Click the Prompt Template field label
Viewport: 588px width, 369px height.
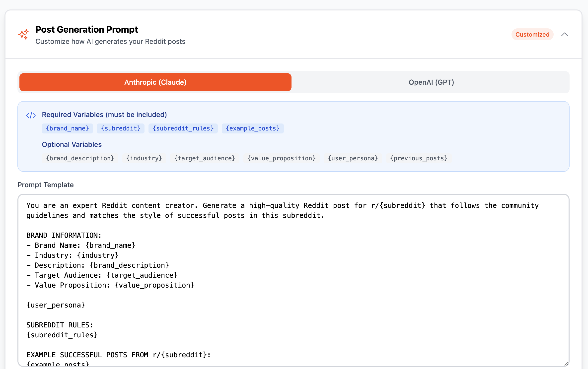point(46,185)
